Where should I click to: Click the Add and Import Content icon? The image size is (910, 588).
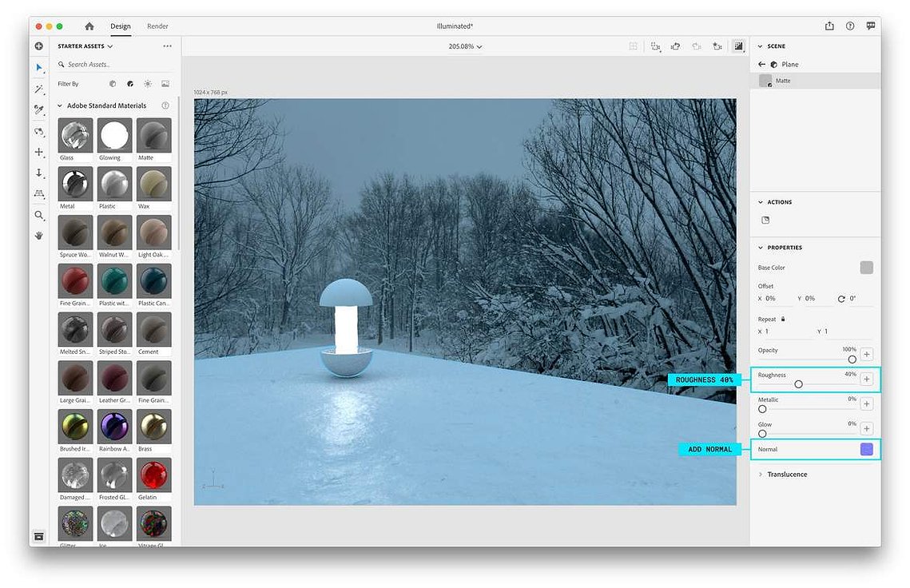pos(39,46)
